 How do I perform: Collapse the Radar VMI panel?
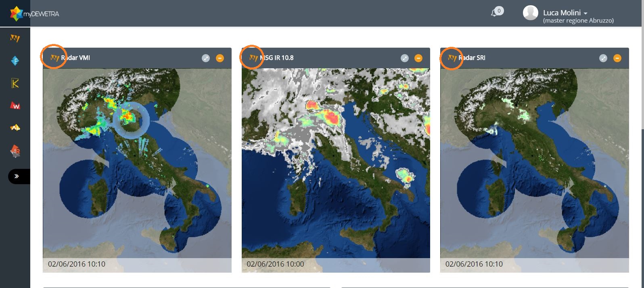coord(220,58)
